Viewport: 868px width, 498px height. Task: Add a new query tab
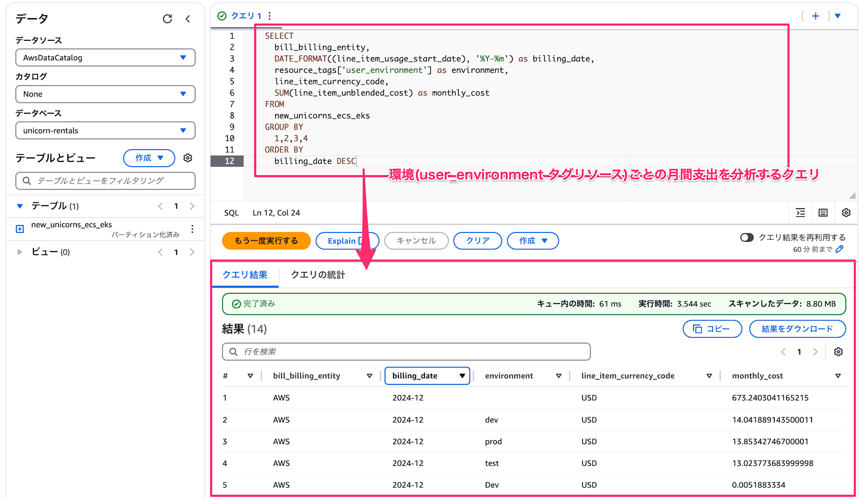point(815,16)
